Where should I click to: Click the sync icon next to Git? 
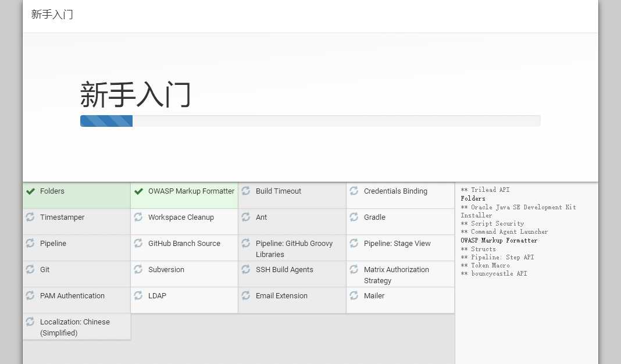coord(30,269)
